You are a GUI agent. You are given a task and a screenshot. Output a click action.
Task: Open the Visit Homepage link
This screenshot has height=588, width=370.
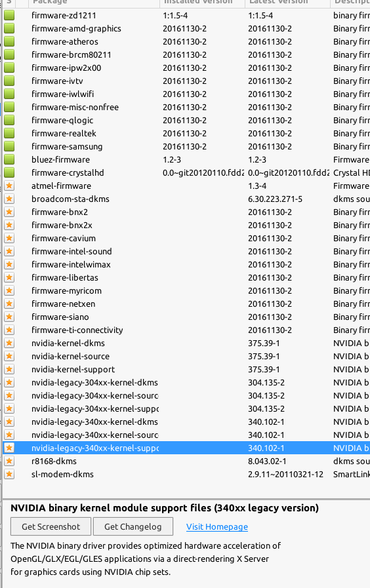(x=217, y=526)
